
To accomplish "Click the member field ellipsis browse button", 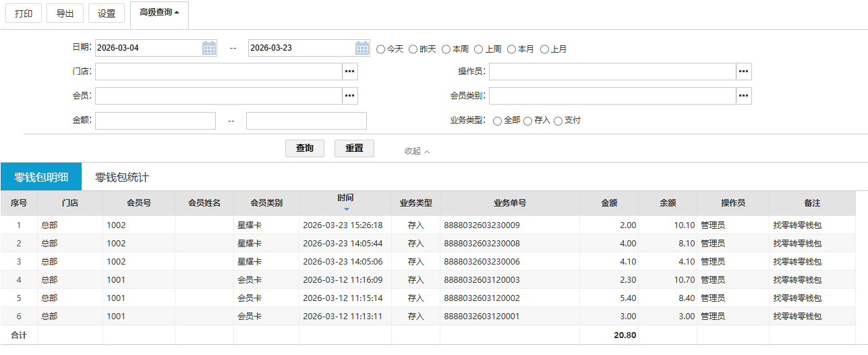I will pos(349,96).
